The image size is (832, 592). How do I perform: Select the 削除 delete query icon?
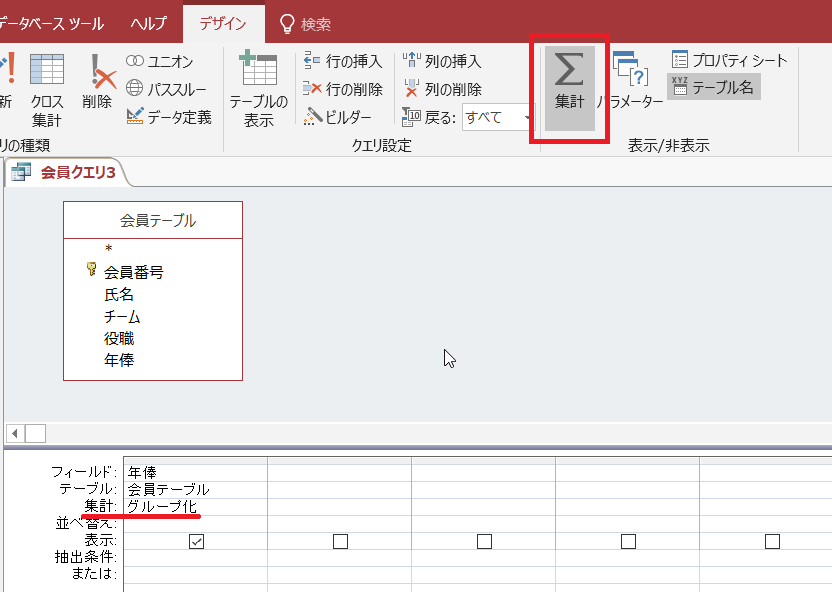(x=98, y=82)
